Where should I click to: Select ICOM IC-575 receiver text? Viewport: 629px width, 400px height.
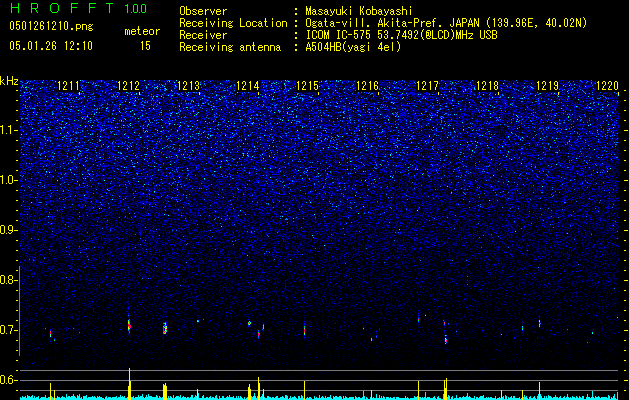(x=401, y=35)
